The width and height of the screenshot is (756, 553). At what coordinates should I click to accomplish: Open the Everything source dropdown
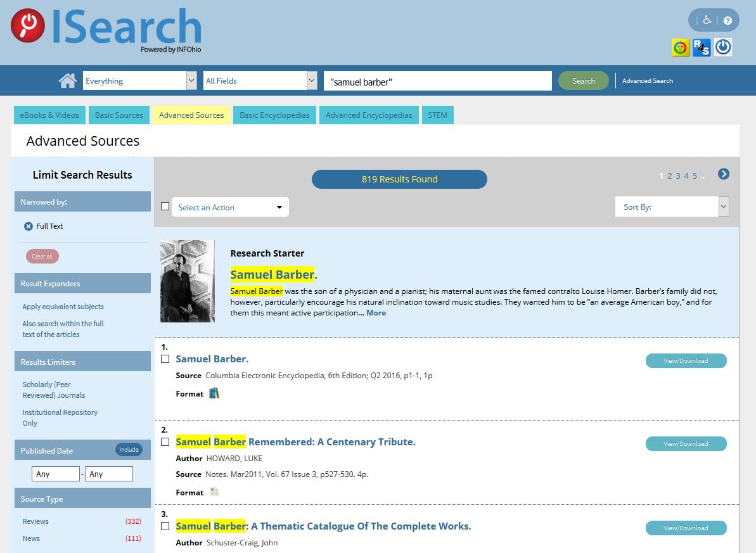(140, 80)
